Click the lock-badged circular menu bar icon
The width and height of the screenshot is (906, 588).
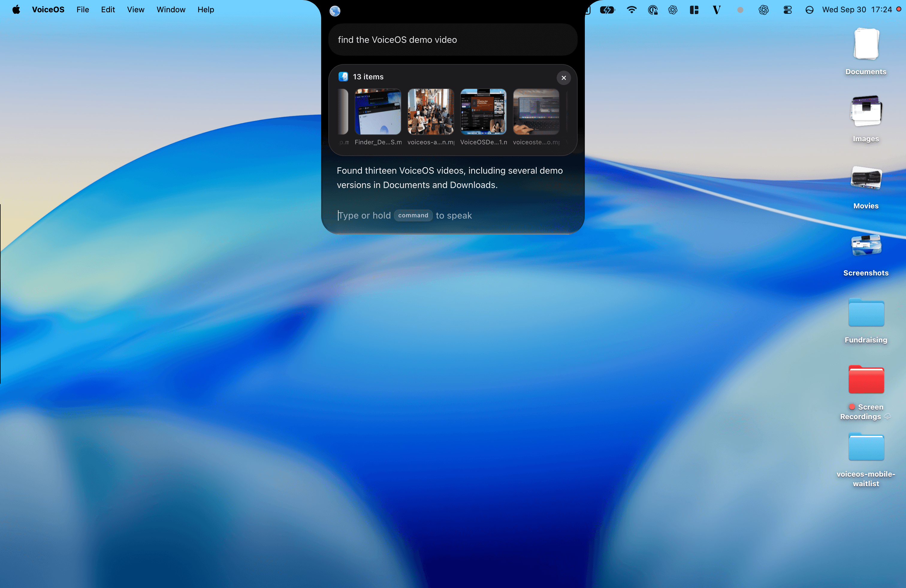click(653, 10)
